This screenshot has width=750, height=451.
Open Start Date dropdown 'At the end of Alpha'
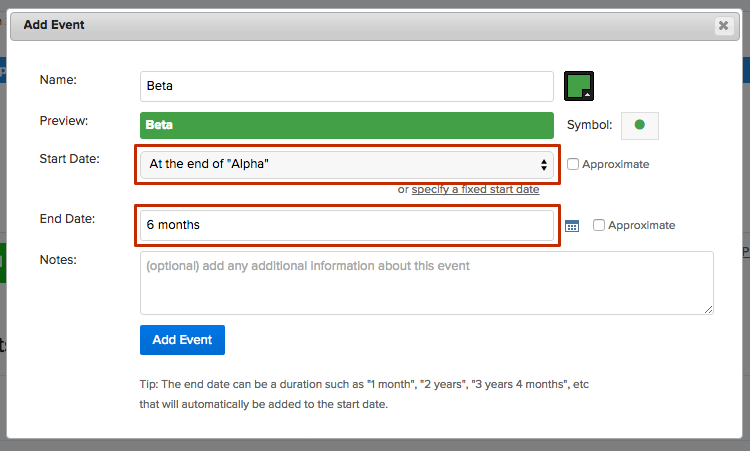(347, 165)
